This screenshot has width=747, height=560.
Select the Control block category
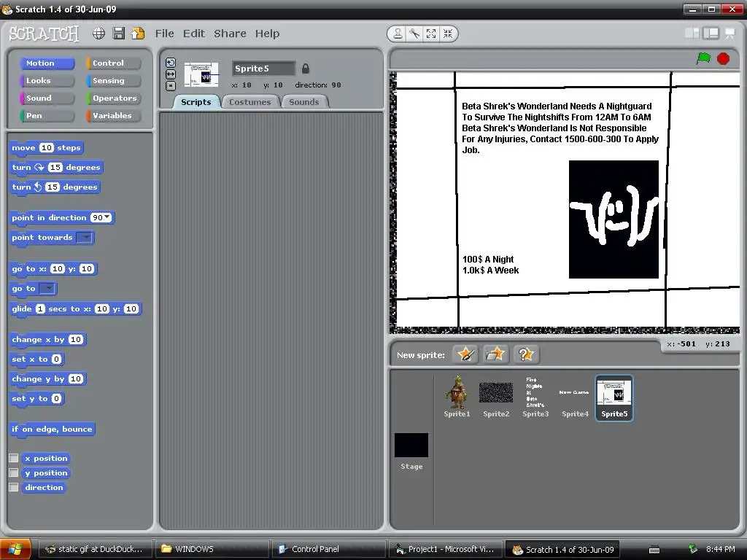coord(114,63)
